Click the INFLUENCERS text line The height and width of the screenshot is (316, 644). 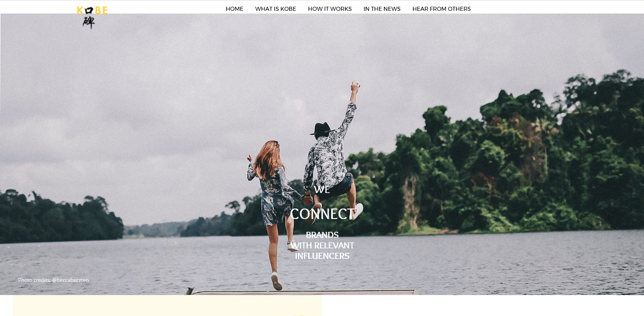coord(322,256)
